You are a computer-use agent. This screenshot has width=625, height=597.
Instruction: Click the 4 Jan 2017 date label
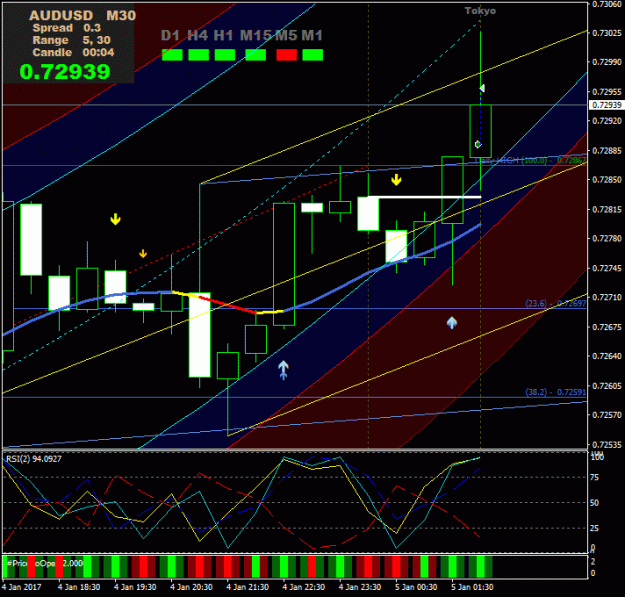pos(21,587)
